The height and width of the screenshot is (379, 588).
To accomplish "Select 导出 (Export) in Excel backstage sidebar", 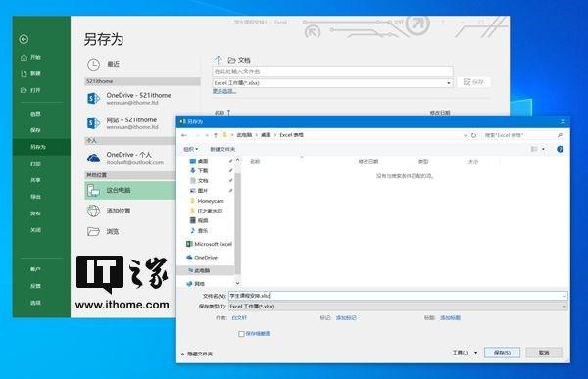I will [x=35, y=197].
